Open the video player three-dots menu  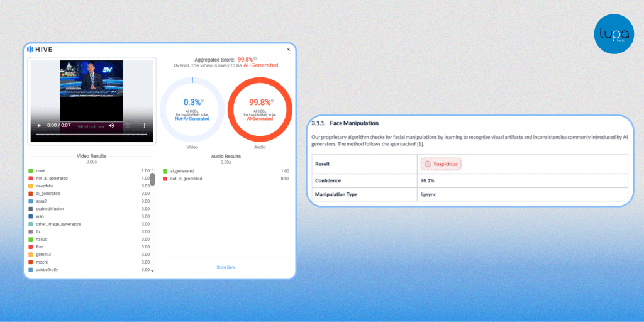pos(145,125)
